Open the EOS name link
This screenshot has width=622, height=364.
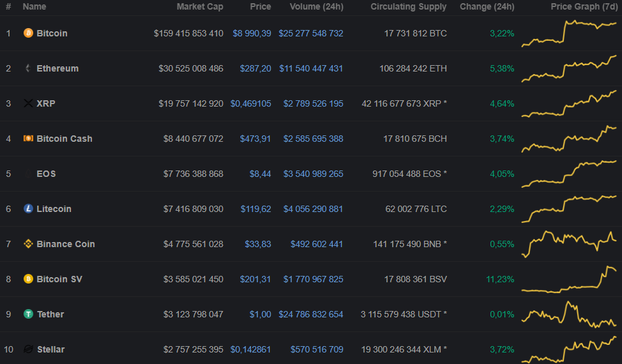[46, 174]
